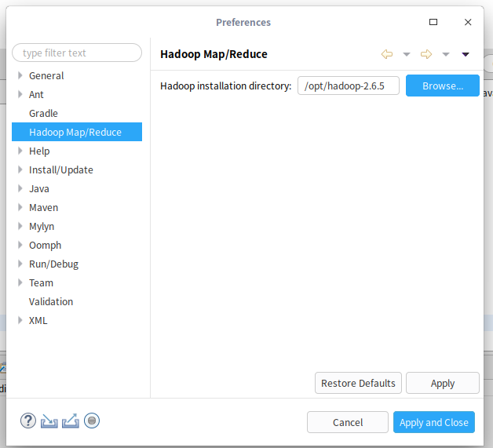Image resolution: width=493 pixels, height=448 pixels.
Task: Select the Gradle preferences page
Action: (x=43, y=114)
